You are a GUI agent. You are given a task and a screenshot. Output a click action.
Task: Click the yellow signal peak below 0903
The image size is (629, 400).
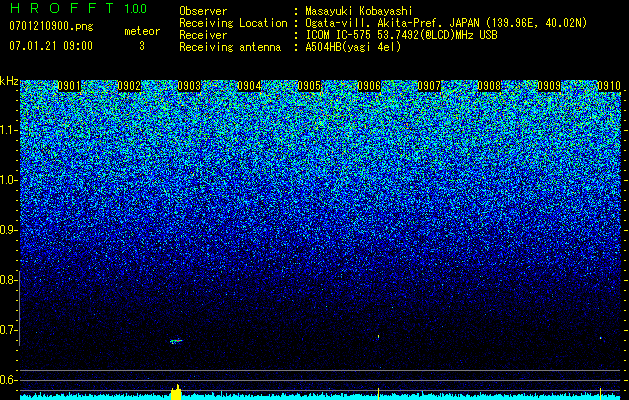176,392
